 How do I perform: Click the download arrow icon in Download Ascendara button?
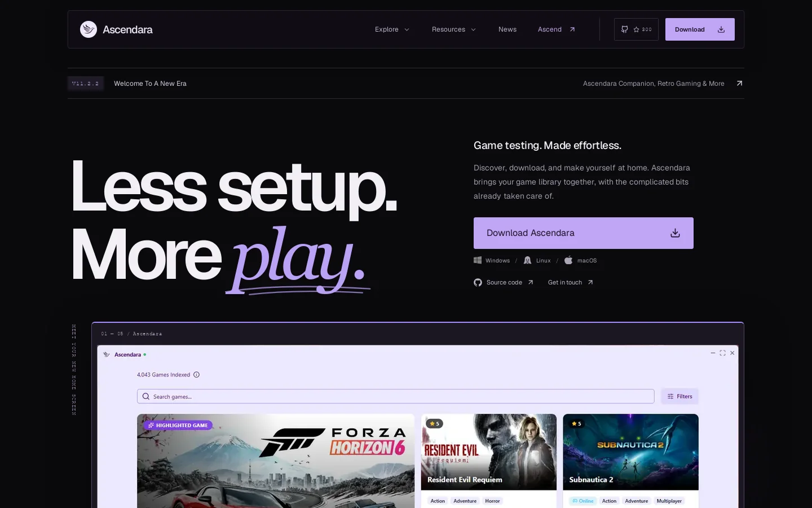click(675, 233)
